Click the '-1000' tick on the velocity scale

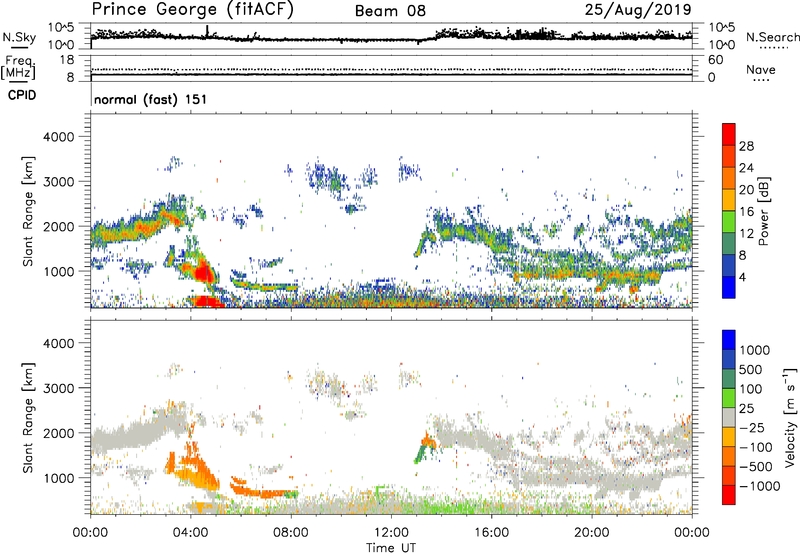click(x=759, y=486)
